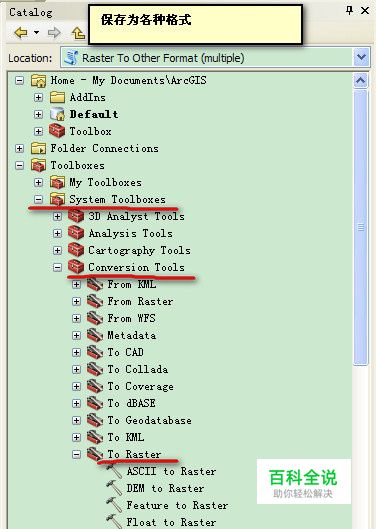The height and width of the screenshot is (529, 376).
Task: Click the To Coverage toolset icon
Action: pyautogui.click(x=95, y=386)
